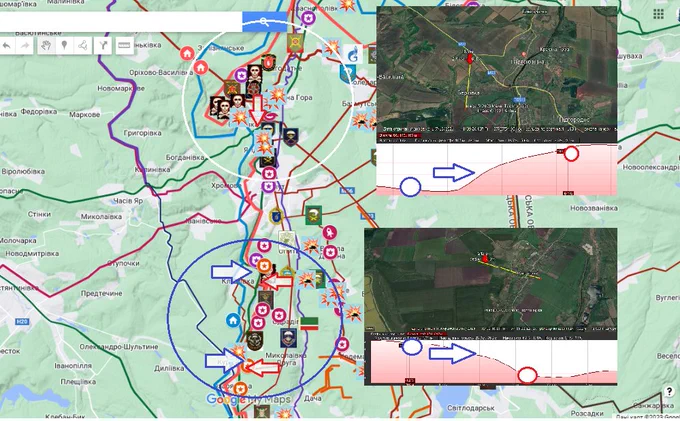Screen dimensions: 680x421
Task: Click the Олександро-Шультине label
Action: pos(119,347)
